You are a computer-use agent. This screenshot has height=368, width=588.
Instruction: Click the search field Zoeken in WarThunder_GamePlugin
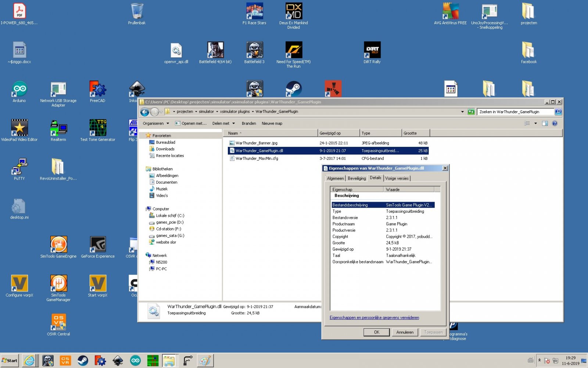pyautogui.click(x=516, y=112)
